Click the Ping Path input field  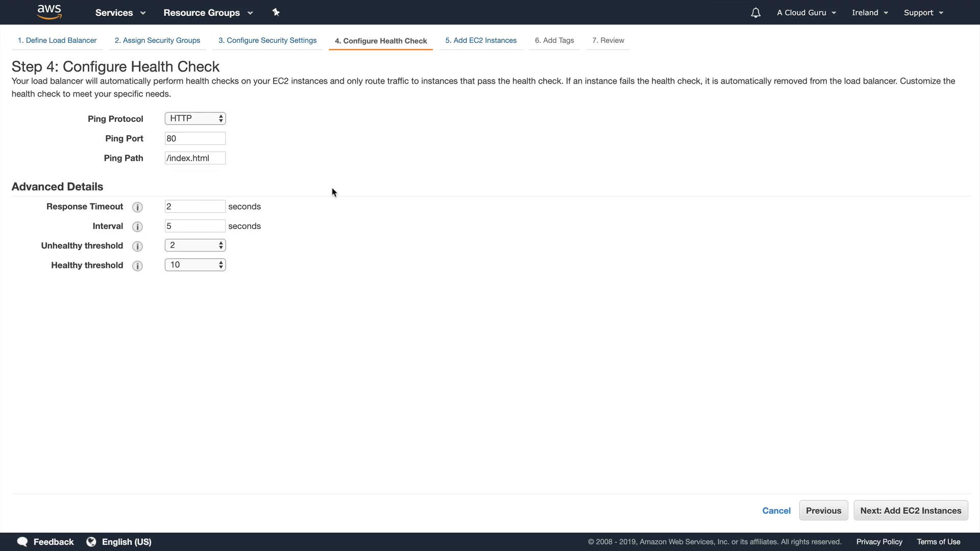tap(195, 158)
